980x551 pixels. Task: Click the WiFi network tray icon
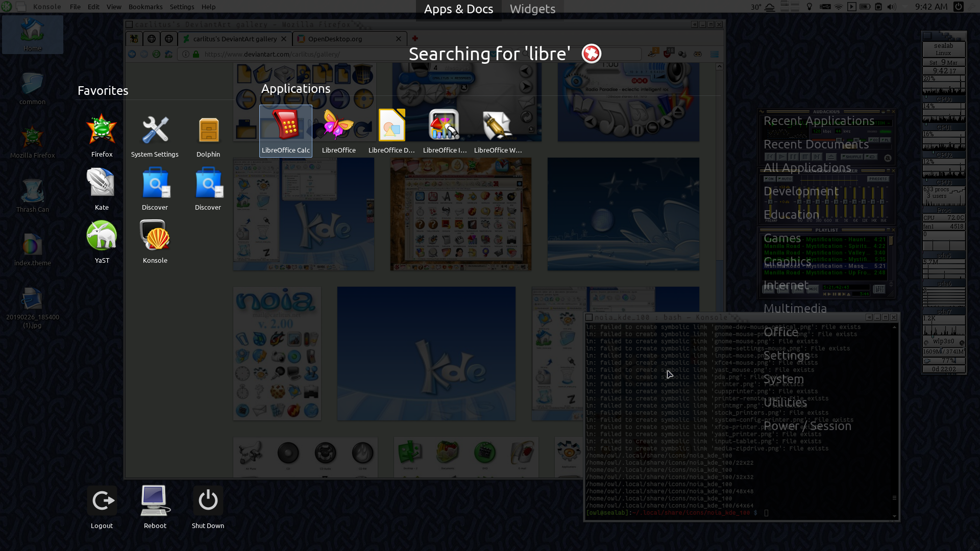[839, 7]
